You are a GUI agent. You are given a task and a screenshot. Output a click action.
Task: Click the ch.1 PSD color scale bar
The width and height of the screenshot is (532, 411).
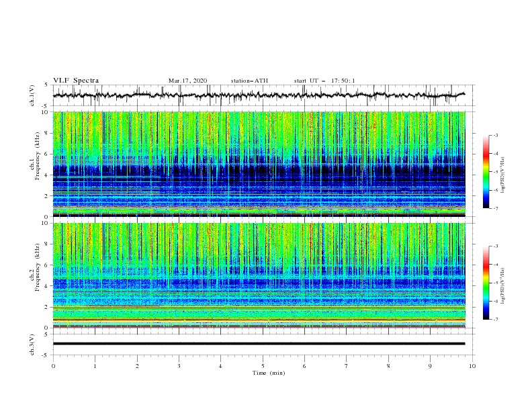pyautogui.click(x=486, y=172)
